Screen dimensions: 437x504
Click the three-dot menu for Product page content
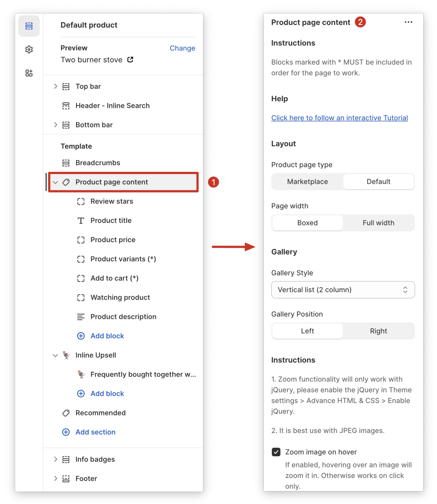coord(408,22)
